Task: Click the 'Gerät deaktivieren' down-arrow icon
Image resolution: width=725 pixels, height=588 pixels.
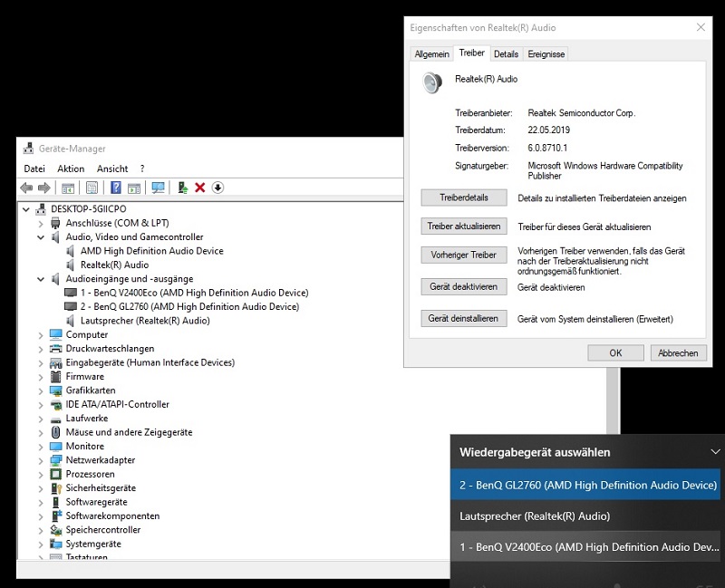Action: click(217, 188)
